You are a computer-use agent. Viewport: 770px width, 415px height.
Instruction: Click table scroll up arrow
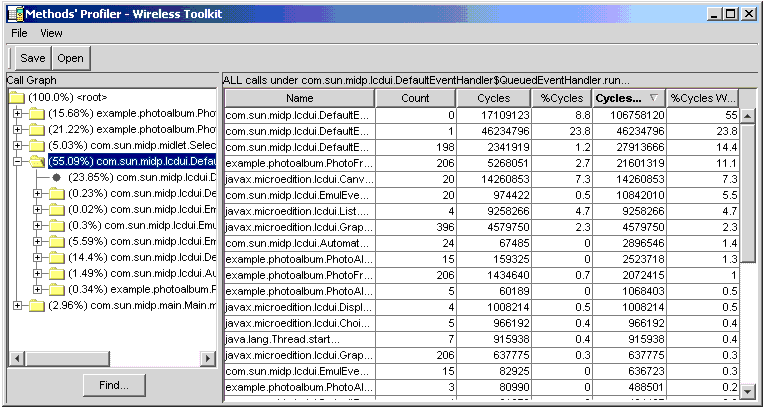tap(748, 116)
